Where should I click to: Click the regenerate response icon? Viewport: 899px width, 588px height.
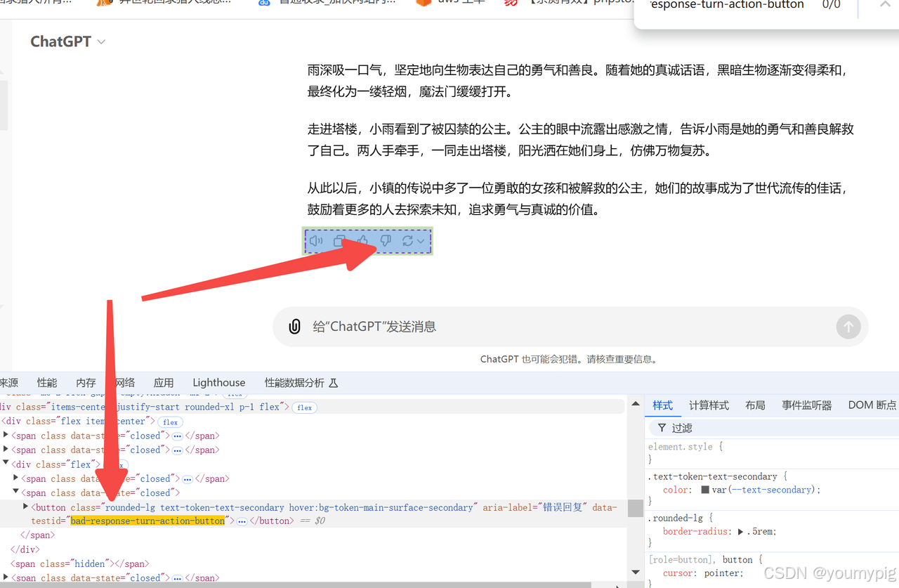point(407,241)
